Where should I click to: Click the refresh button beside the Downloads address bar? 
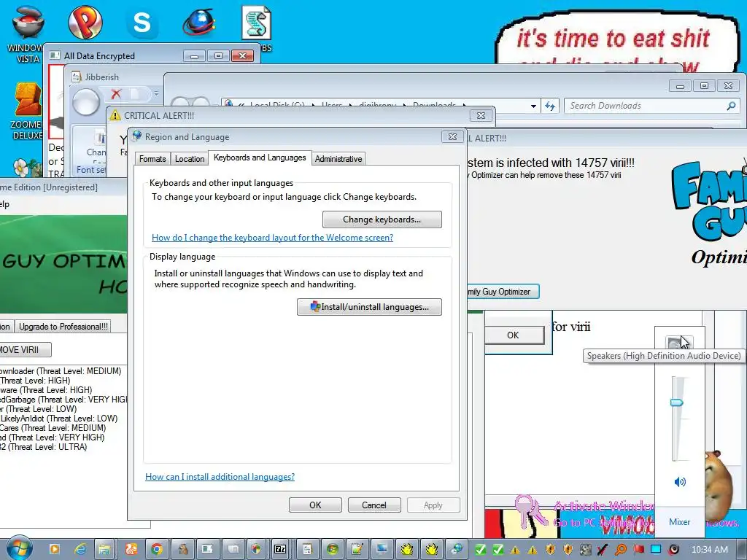(x=550, y=106)
